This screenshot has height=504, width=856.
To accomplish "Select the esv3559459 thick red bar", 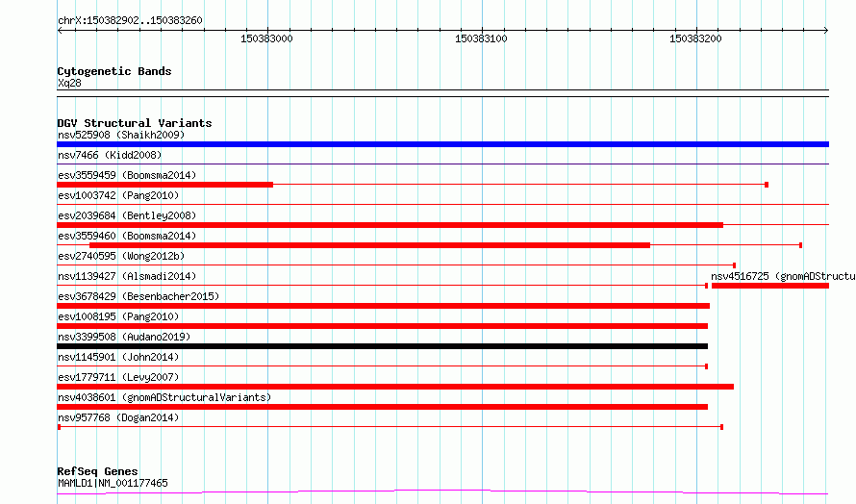I will point(164,185).
